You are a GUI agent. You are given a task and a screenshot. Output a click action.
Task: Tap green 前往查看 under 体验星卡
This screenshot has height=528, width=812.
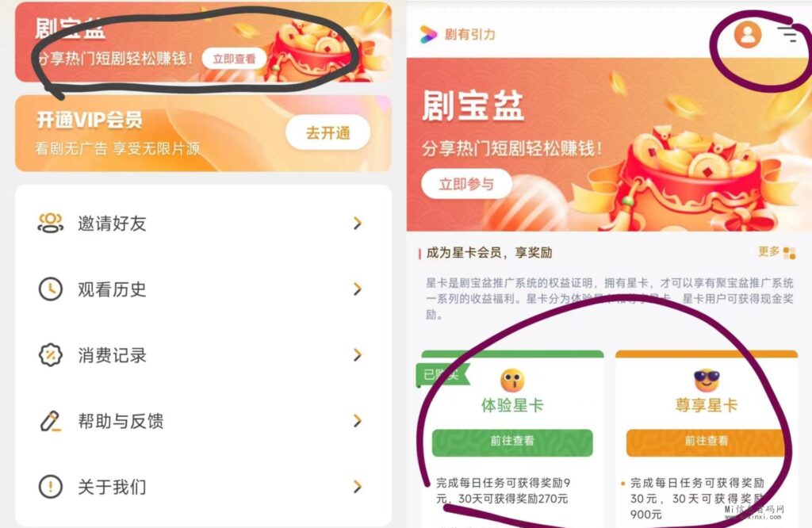click(512, 442)
